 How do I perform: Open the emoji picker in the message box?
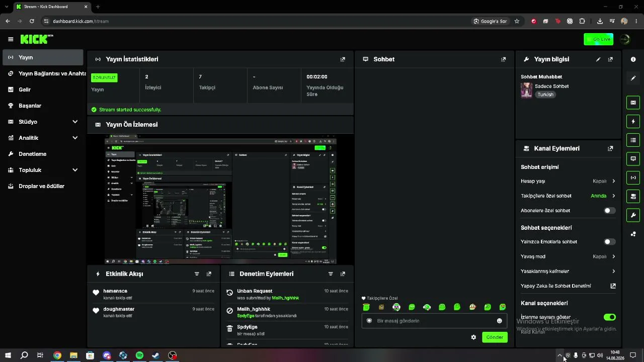pyautogui.click(x=500, y=321)
